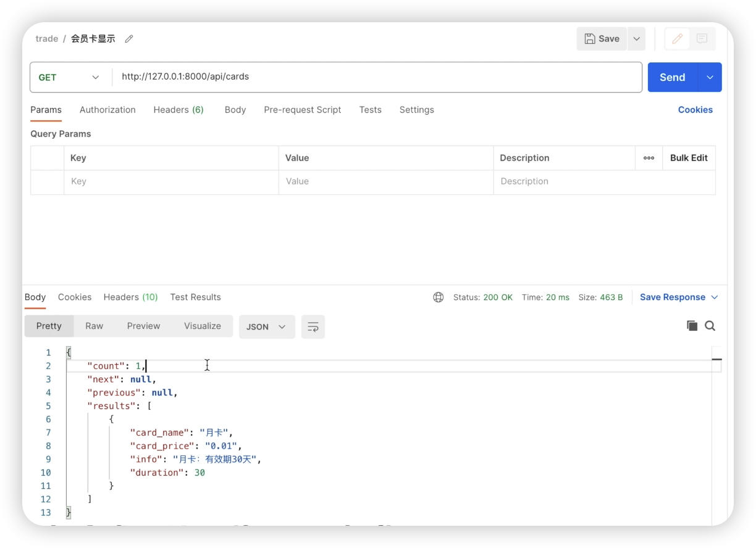756x548 pixels.
Task: Click the 200 OK status text
Action: coord(498,297)
